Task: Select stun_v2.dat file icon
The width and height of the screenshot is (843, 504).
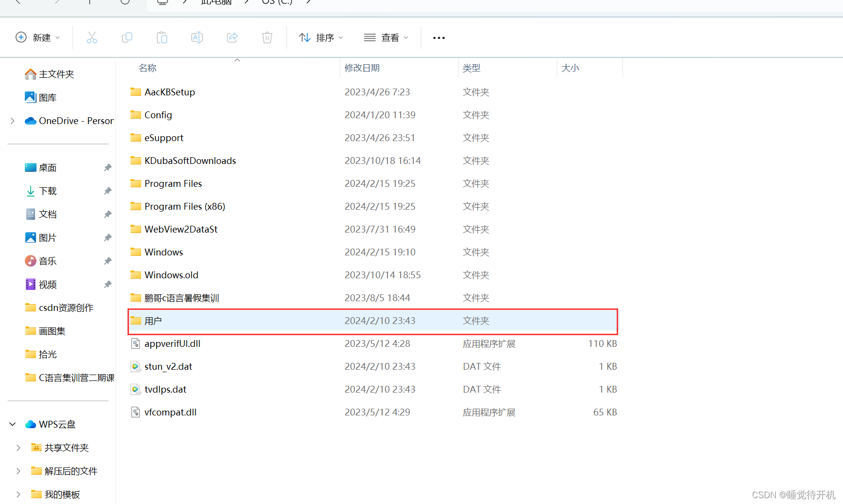Action: 136,366
